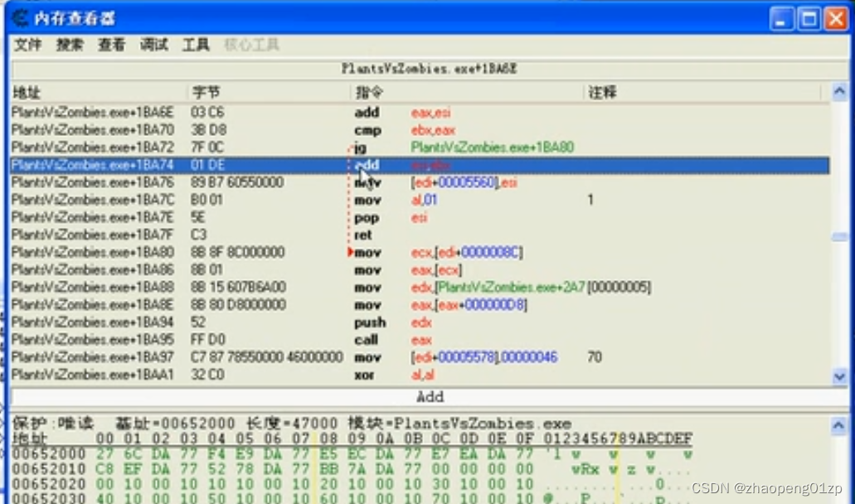855x504 pixels.
Task: Select row PlantsVsZombies.exe+1BA70 cmp ebx,eax
Action: click(420, 129)
